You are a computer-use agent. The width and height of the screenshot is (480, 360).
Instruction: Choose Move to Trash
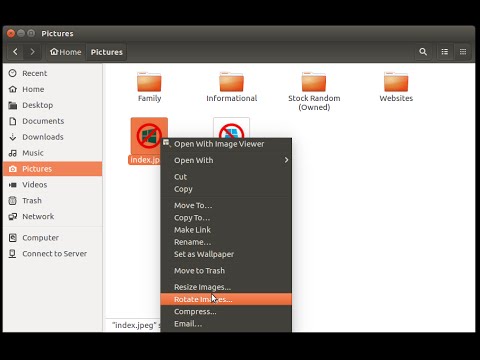tap(226, 271)
